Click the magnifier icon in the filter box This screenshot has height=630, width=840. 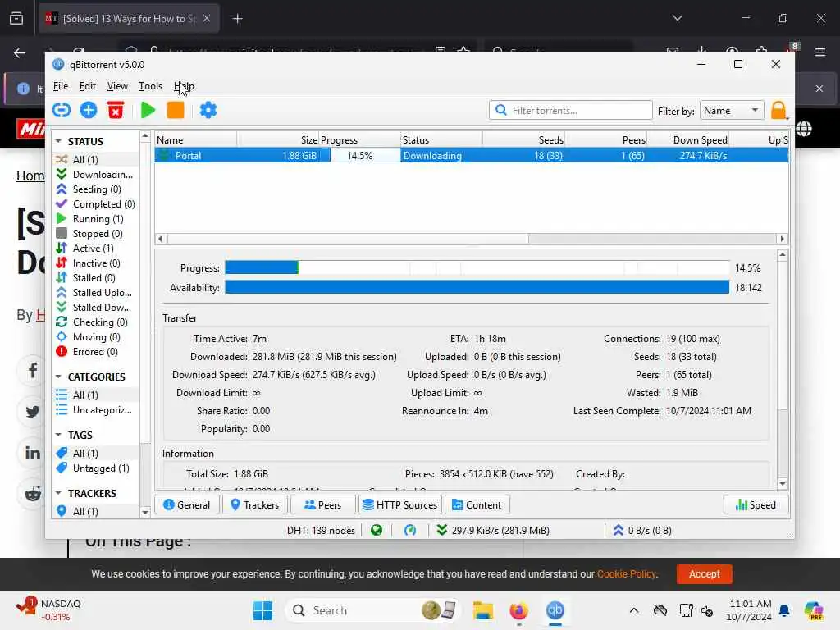501,111
